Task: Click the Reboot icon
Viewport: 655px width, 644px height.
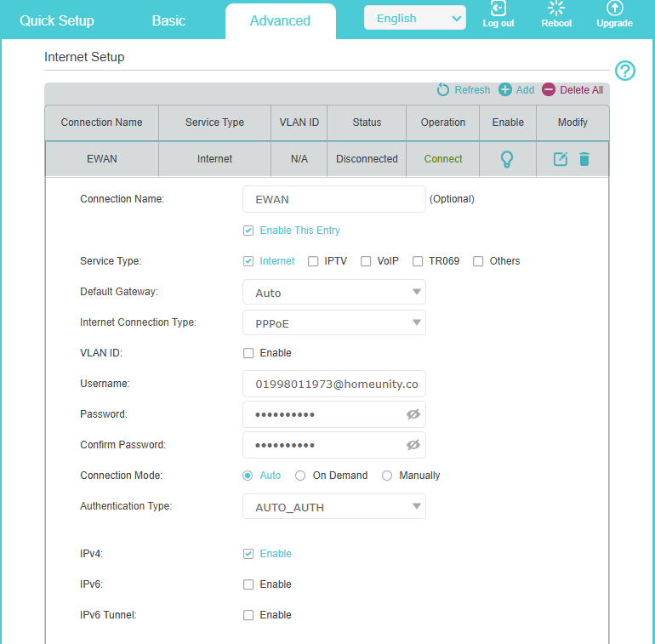Action: [556, 9]
